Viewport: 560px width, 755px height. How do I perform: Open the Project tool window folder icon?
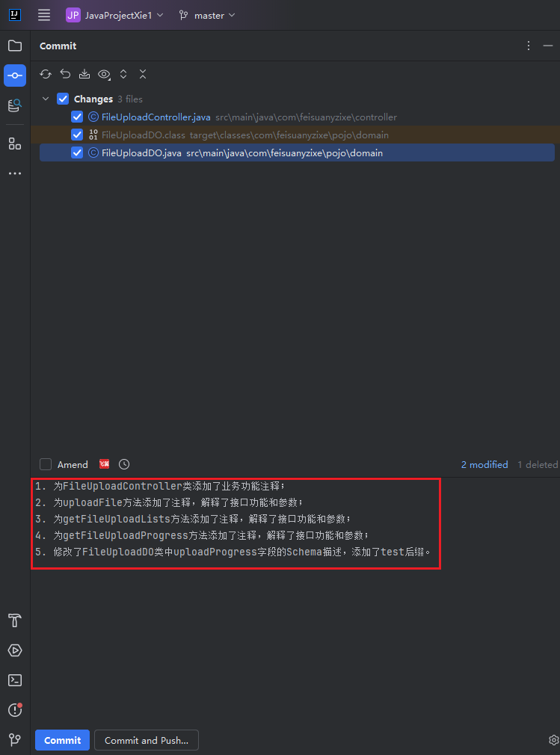[15, 46]
